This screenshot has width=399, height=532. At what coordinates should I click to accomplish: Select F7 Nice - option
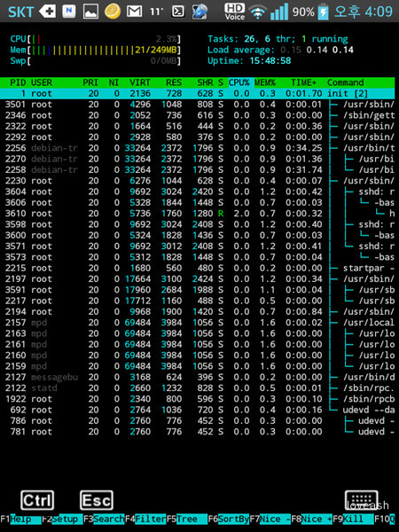(x=270, y=519)
